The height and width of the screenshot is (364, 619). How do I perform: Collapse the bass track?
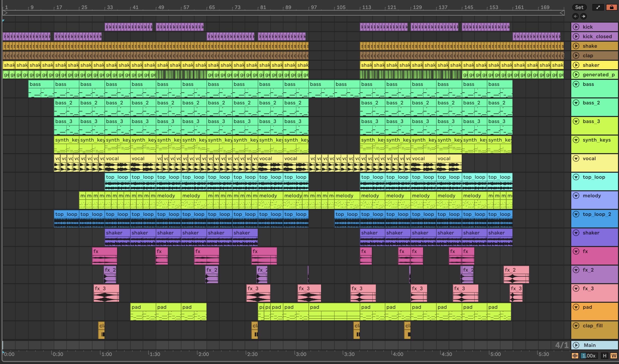576,84
